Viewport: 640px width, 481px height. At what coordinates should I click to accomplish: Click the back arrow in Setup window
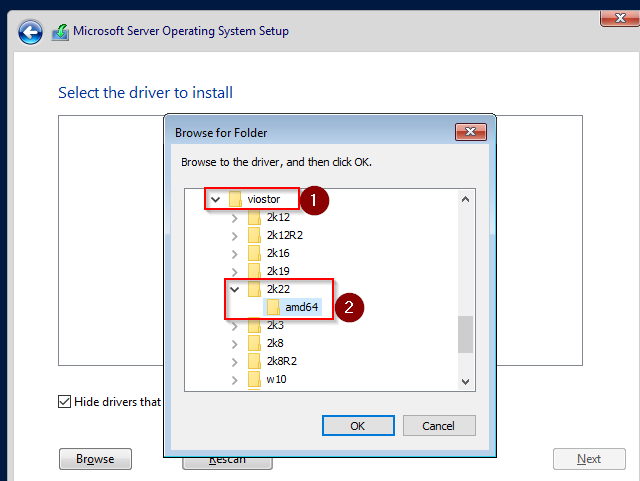pyautogui.click(x=30, y=31)
